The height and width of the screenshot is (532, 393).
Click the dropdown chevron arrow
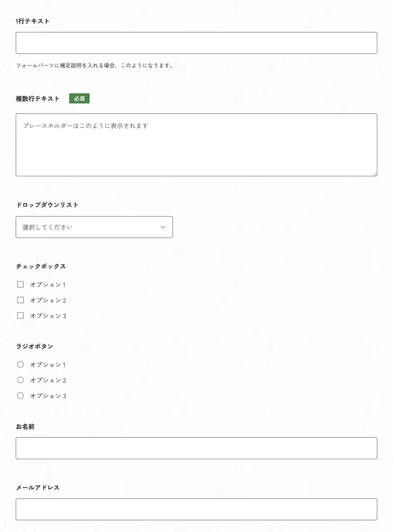(x=163, y=227)
